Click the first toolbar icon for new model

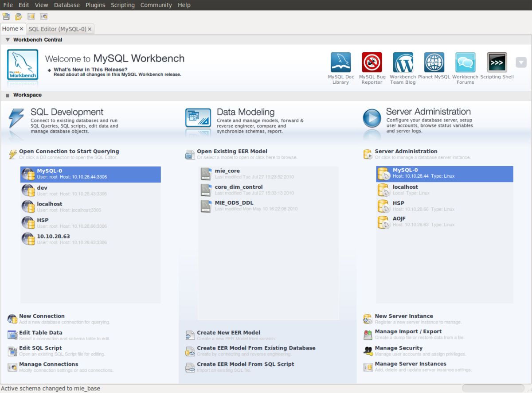pos(6,16)
